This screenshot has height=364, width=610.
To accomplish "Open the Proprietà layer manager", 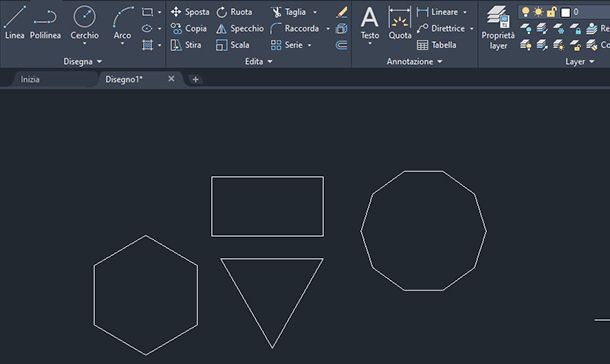I will [498, 28].
